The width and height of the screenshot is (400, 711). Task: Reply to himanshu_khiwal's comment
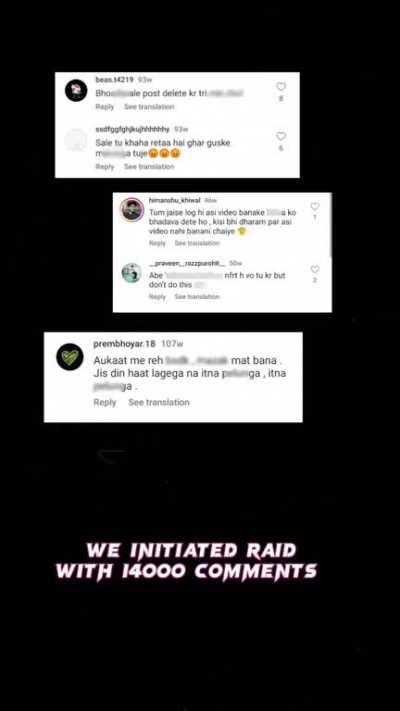(x=157, y=243)
